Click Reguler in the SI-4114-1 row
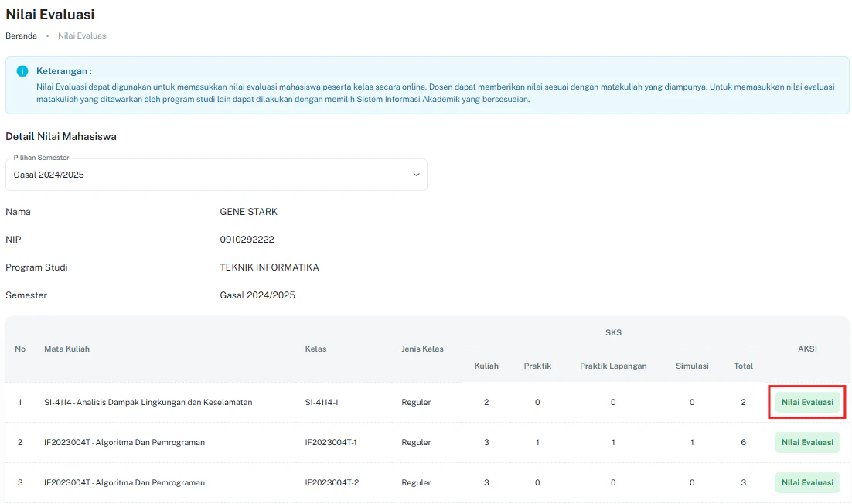This screenshot has height=504, width=852. pyautogui.click(x=416, y=403)
